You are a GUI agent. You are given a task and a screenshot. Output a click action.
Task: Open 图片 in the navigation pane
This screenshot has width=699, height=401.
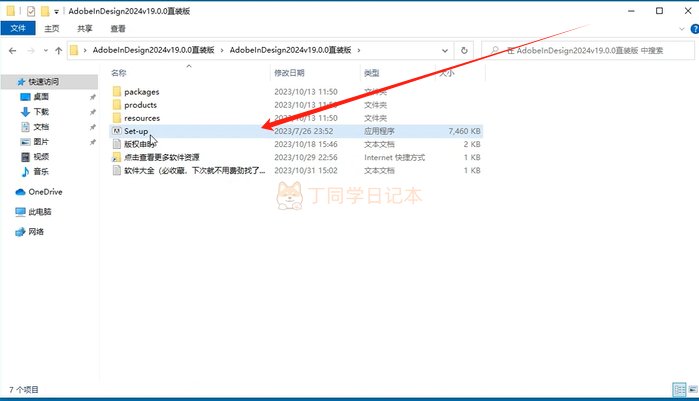(41, 142)
